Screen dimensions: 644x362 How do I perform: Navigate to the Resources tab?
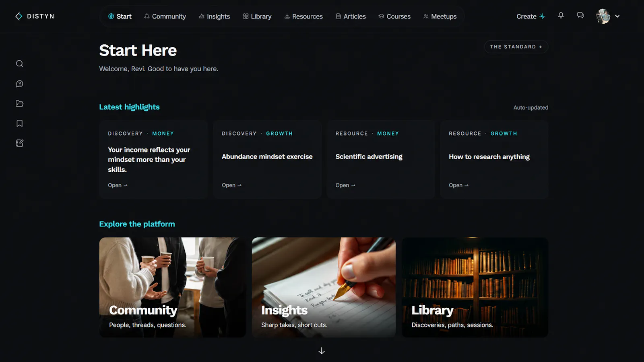tap(303, 16)
